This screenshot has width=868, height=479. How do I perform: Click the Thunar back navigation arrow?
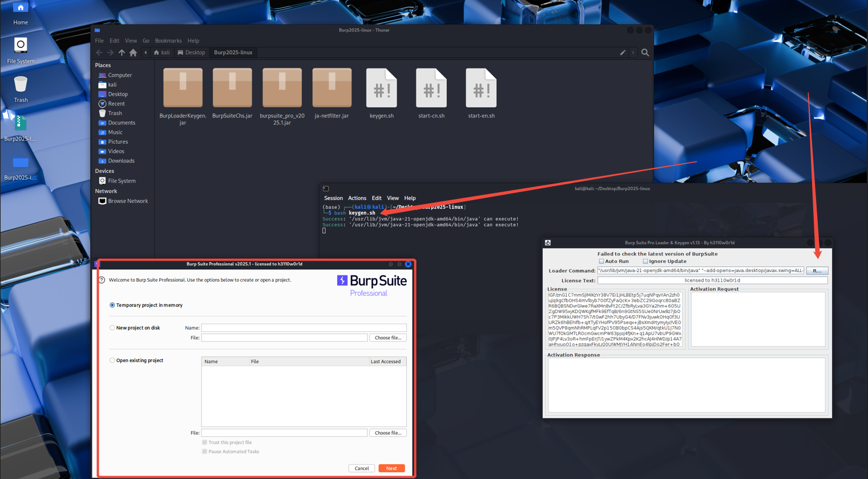coord(99,52)
